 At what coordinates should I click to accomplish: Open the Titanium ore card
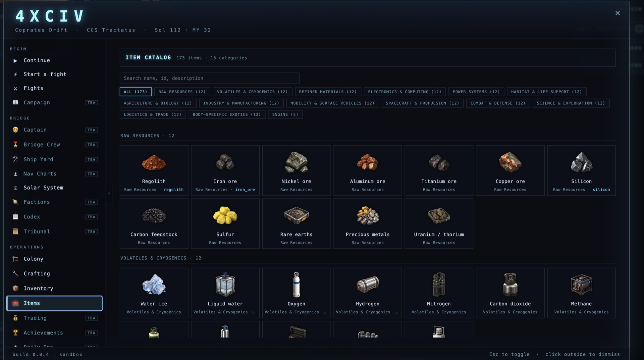[x=439, y=170]
